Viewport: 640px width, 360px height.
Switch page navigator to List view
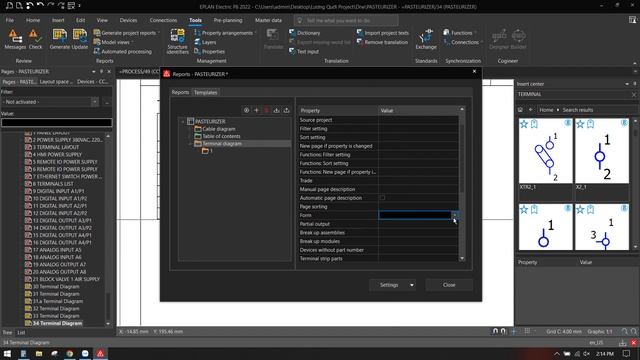[x=21, y=332]
